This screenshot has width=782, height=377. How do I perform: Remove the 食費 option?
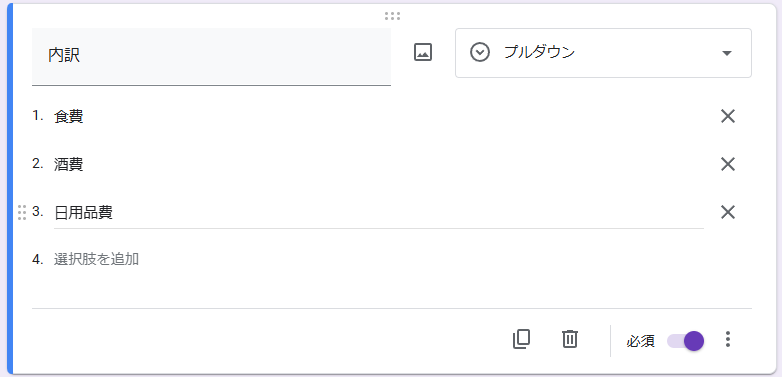tap(728, 117)
